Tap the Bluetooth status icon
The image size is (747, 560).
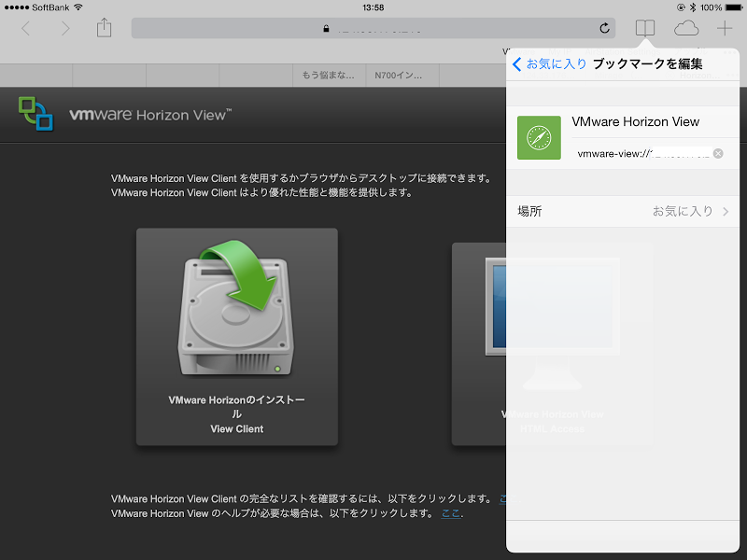[693, 7]
